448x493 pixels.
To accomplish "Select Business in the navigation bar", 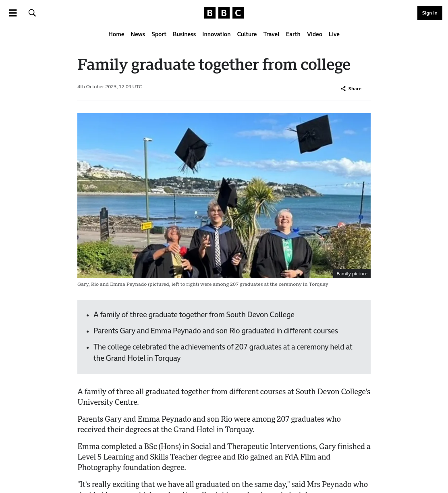I will (x=184, y=34).
